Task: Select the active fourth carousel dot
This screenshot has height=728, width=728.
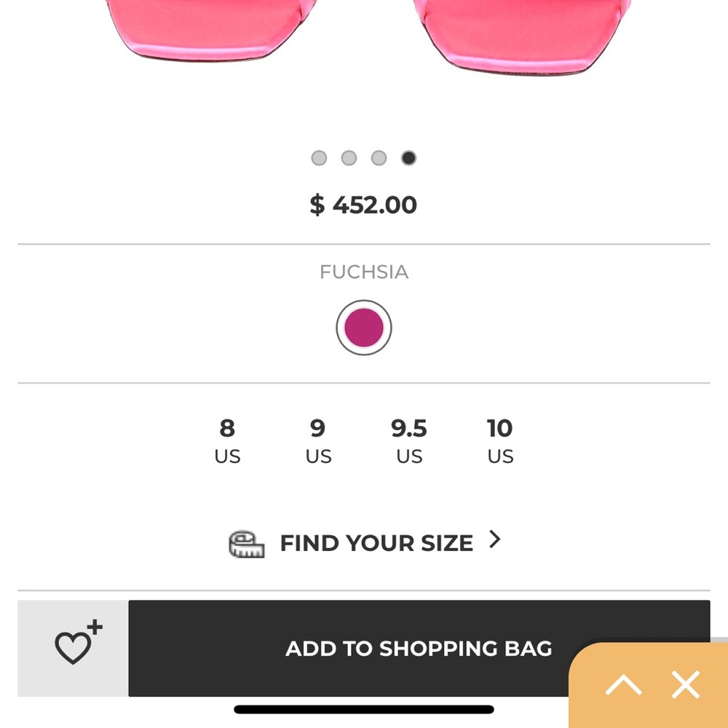Action: click(408, 158)
